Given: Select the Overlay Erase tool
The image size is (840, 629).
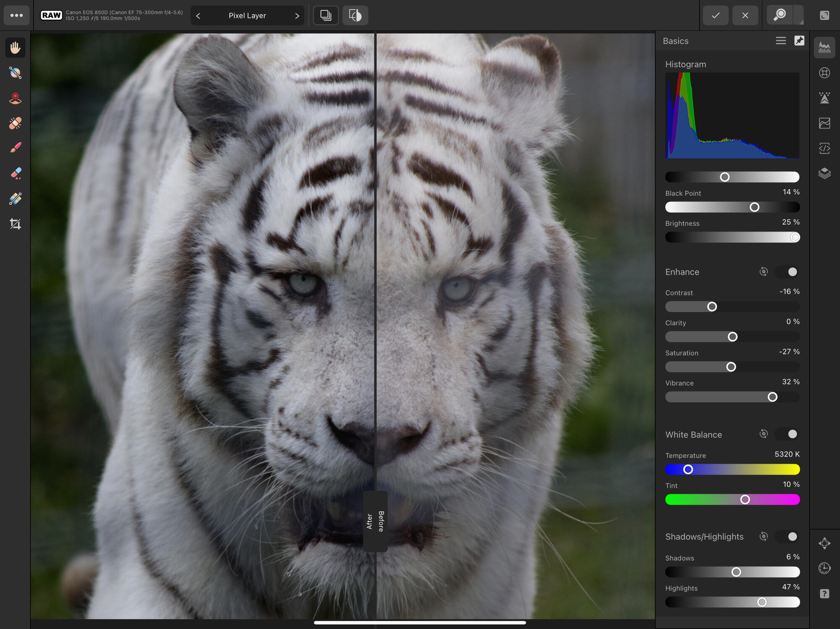Looking at the screenshot, I should coord(16,173).
